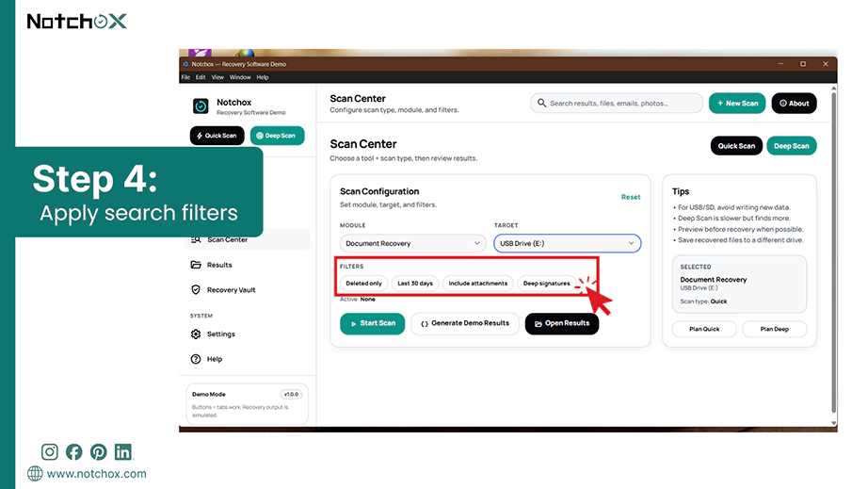The image size is (868, 489).
Task: Click sidebar Deep Scan button
Action: [x=277, y=136]
